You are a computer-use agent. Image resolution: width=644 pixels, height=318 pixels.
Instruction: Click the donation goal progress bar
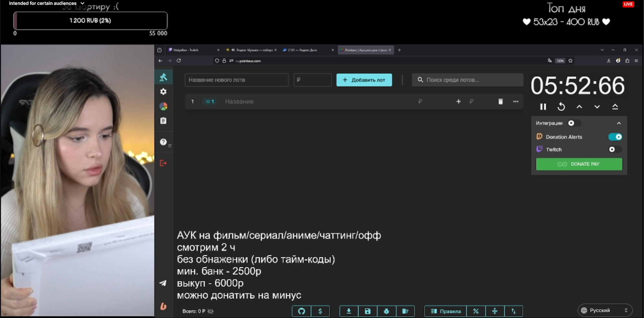(90, 20)
